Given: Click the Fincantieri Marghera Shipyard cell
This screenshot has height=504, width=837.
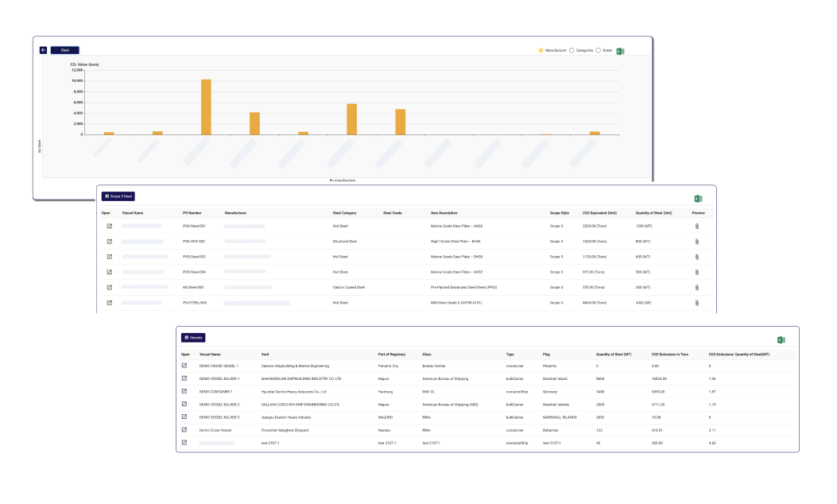Looking at the screenshot, I should point(285,430).
